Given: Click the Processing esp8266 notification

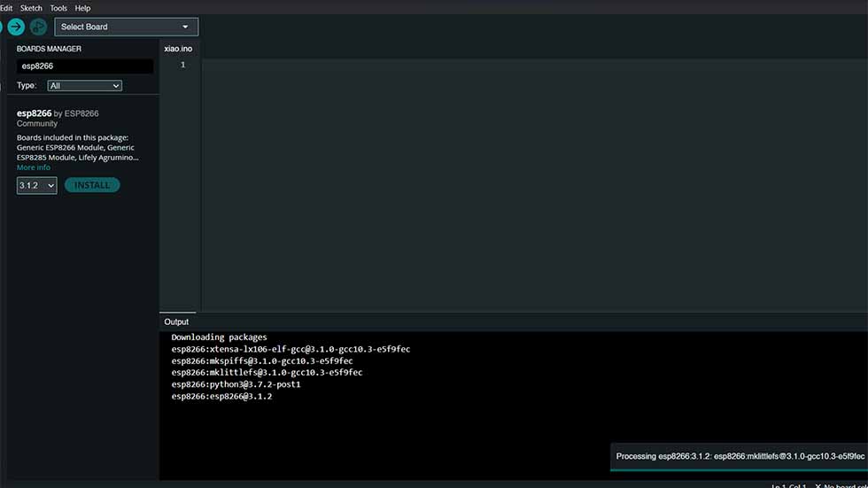Looking at the screenshot, I should 740,456.
